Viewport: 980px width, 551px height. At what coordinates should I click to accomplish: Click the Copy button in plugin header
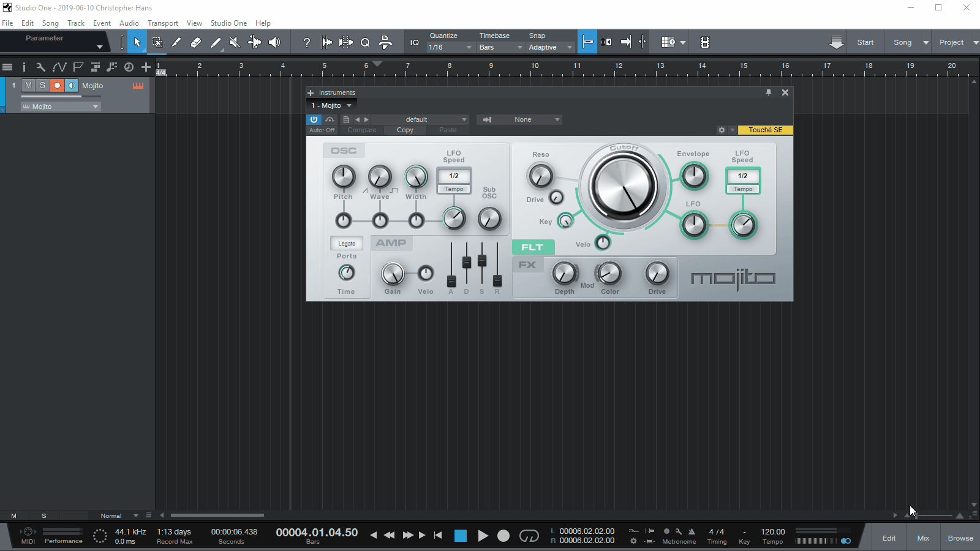pos(405,130)
